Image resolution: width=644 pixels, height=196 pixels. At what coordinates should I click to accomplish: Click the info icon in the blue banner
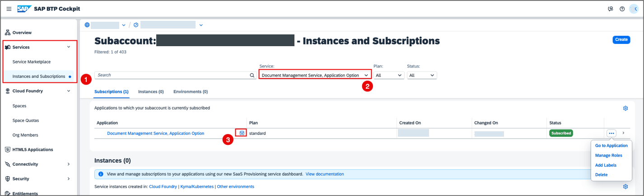point(101,174)
